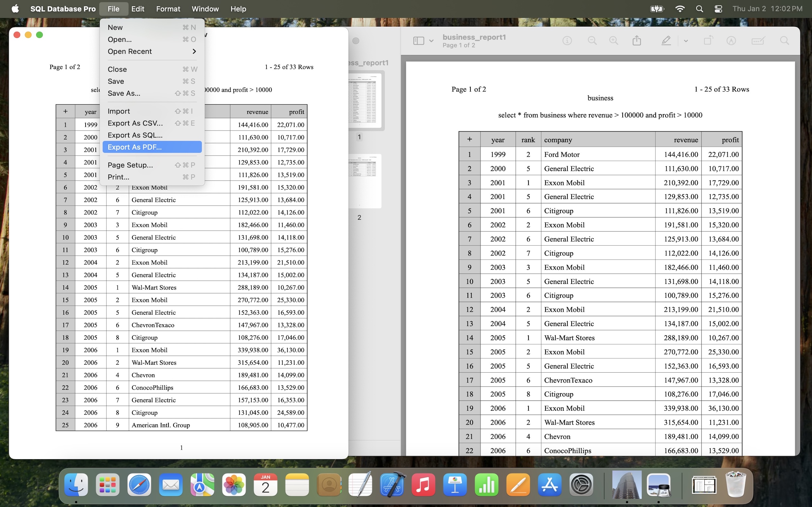Viewport: 812px width, 507px height.
Task: Open the markup tools dropdown chevron
Action: [x=686, y=41]
